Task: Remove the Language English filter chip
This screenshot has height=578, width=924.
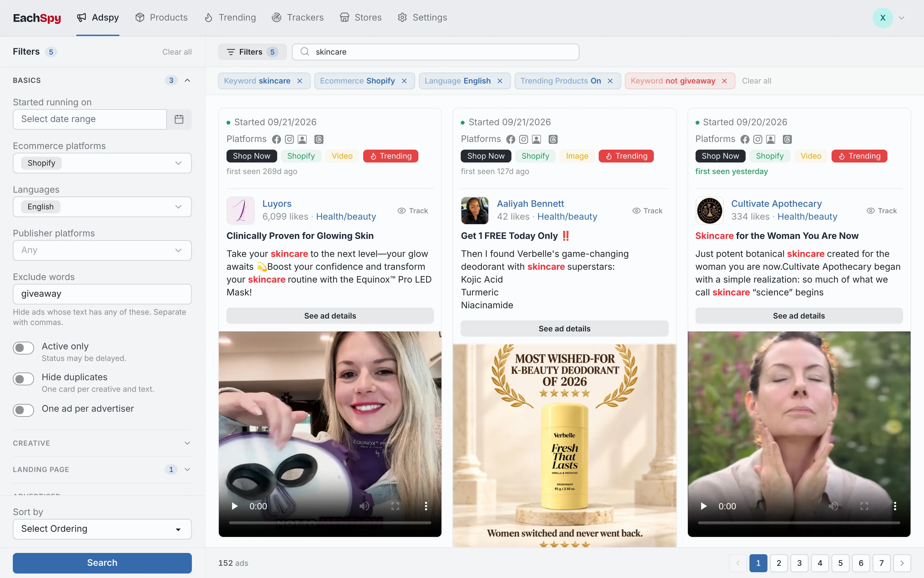Action: 500,81
